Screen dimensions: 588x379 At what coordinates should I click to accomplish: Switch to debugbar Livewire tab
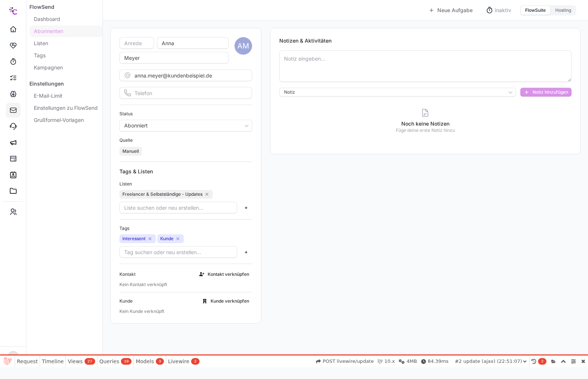point(183,361)
